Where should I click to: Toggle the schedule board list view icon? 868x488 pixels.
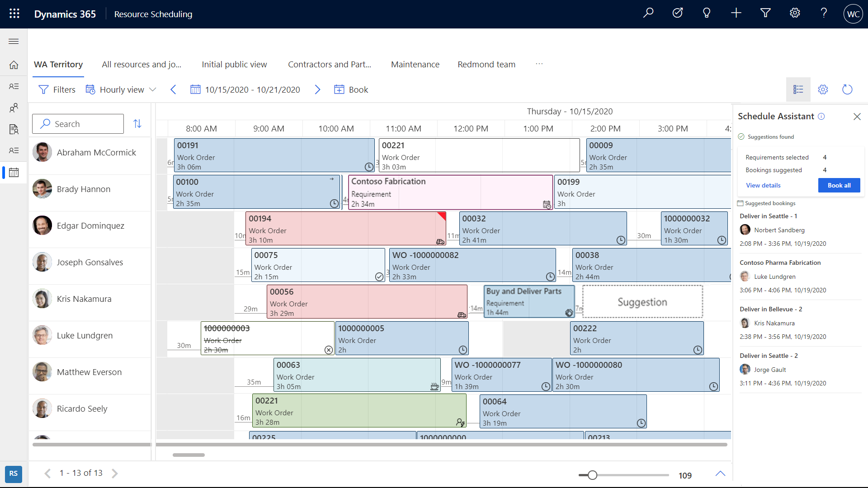point(797,89)
